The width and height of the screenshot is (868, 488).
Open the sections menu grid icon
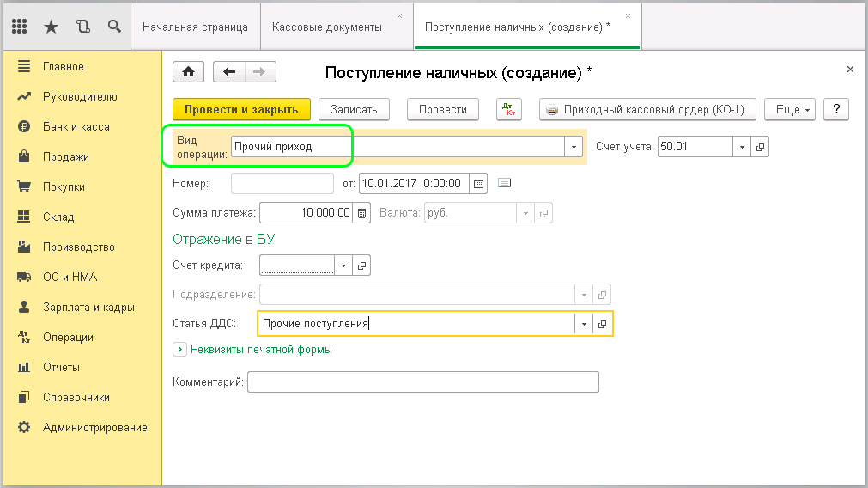[x=20, y=26]
